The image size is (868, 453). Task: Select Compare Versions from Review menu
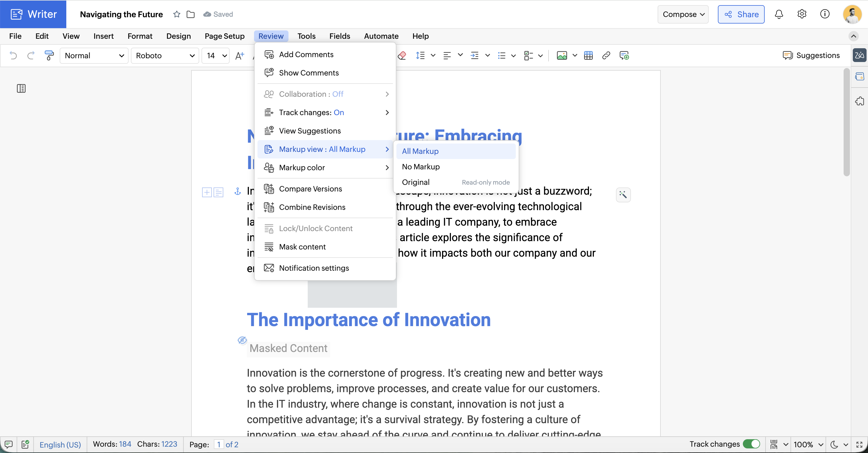(310, 189)
